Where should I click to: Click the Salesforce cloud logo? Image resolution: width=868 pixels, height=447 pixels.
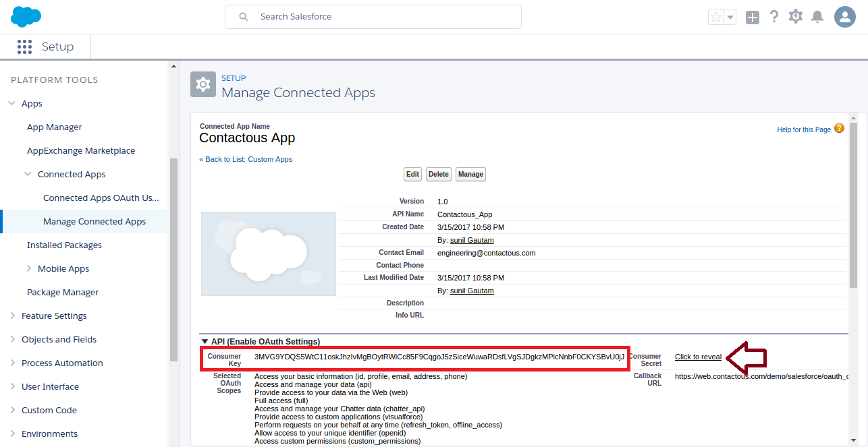26,16
